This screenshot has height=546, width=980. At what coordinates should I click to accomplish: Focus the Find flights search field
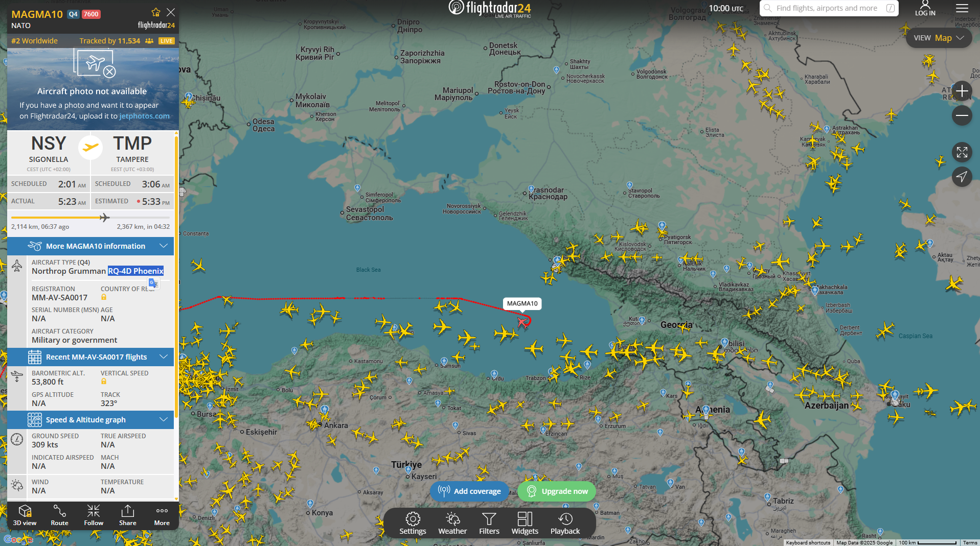[828, 8]
